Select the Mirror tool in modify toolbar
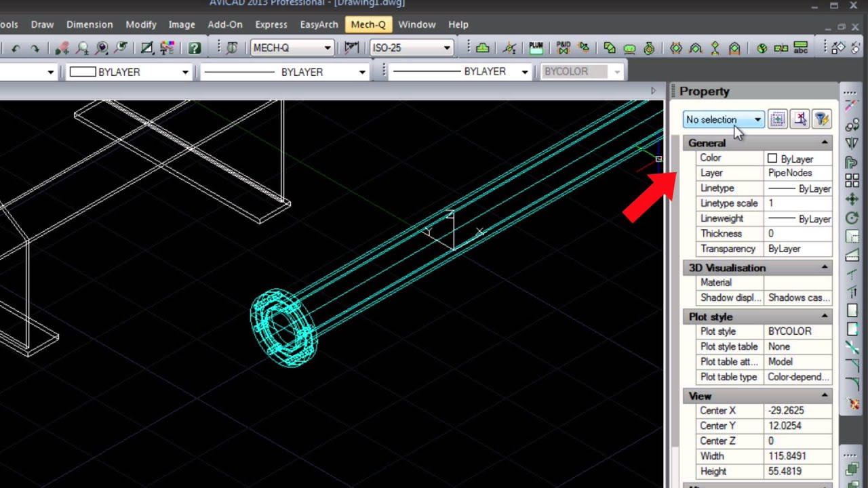 852,143
